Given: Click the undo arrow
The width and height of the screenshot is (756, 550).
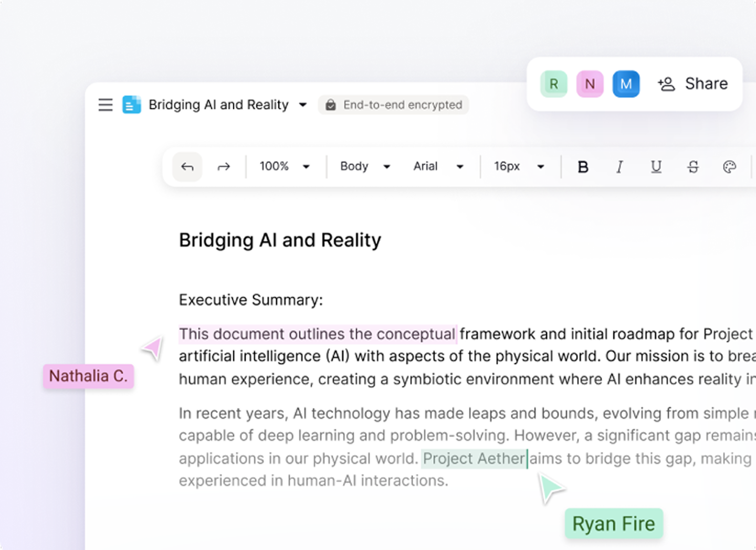Looking at the screenshot, I should point(187,167).
